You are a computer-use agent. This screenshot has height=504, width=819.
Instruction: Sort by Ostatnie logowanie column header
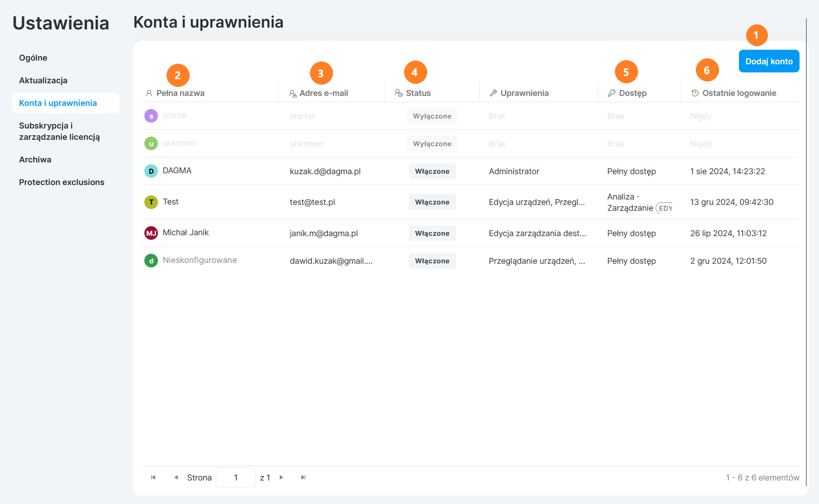click(x=739, y=93)
